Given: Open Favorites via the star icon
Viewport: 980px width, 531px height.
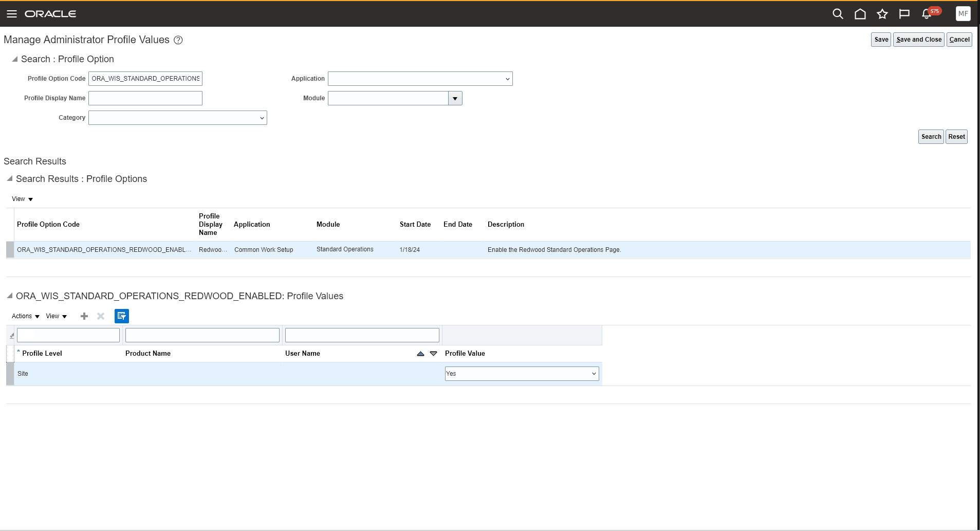Looking at the screenshot, I should pyautogui.click(x=882, y=14).
